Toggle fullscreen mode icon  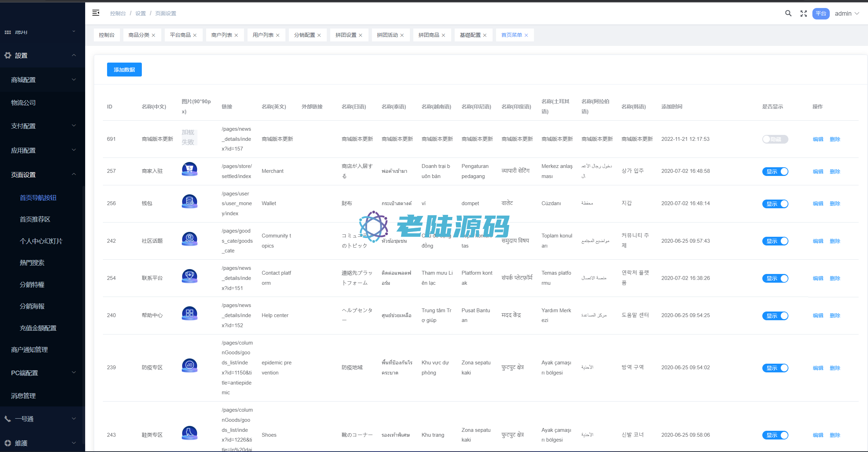coord(803,13)
